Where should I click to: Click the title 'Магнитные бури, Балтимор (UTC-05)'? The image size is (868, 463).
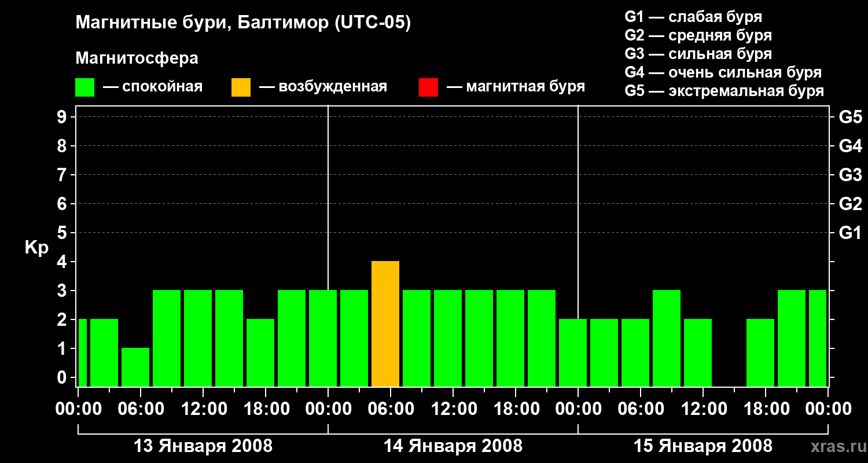pos(243,23)
